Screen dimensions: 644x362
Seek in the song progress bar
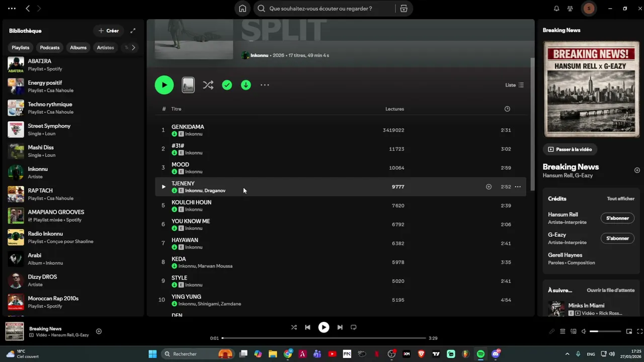point(324,338)
